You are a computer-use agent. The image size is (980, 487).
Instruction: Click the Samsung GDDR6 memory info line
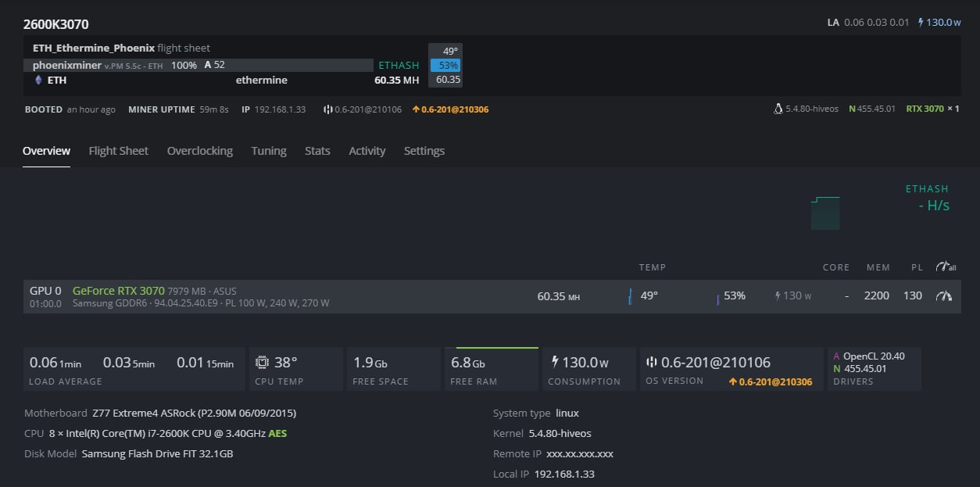[x=201, y=303]
